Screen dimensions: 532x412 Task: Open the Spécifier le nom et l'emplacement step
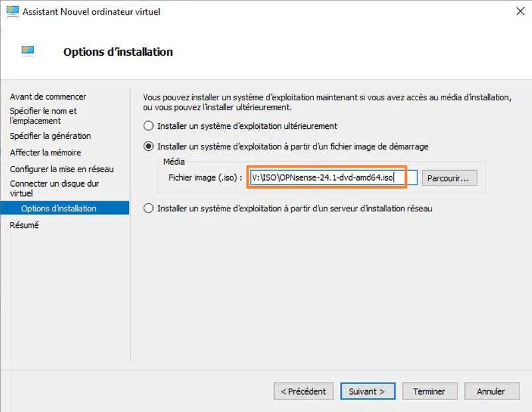(x=43, y=116)
